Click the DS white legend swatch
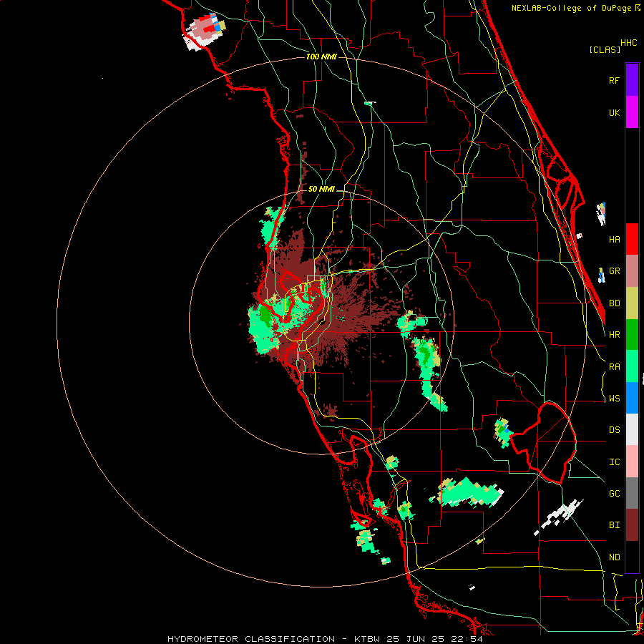 click(x=632, y=429)
